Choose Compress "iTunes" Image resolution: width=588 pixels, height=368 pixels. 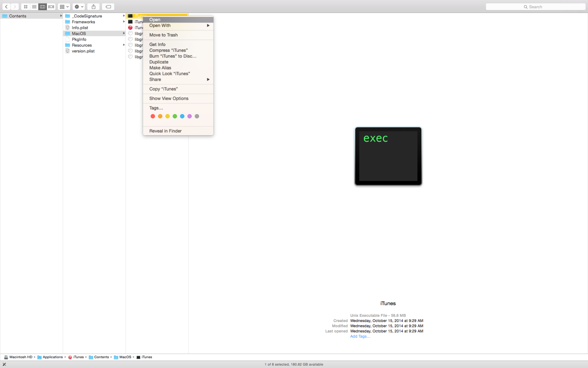[178, 50]
